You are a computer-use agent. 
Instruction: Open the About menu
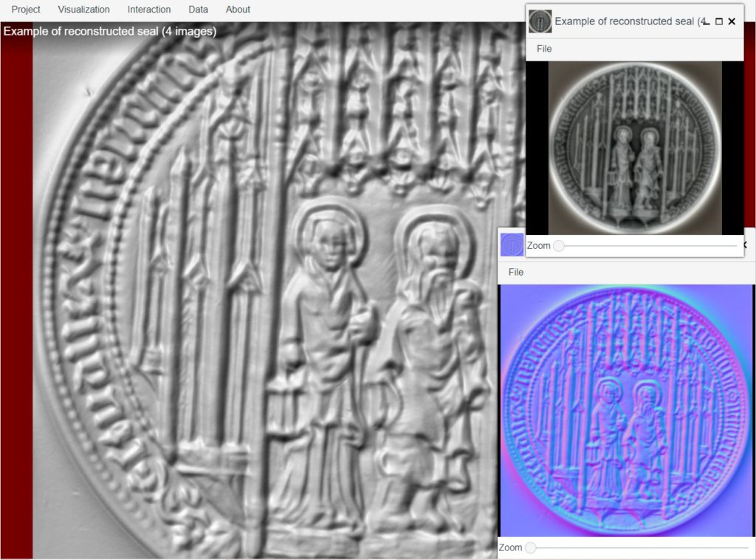click(238, 10)
